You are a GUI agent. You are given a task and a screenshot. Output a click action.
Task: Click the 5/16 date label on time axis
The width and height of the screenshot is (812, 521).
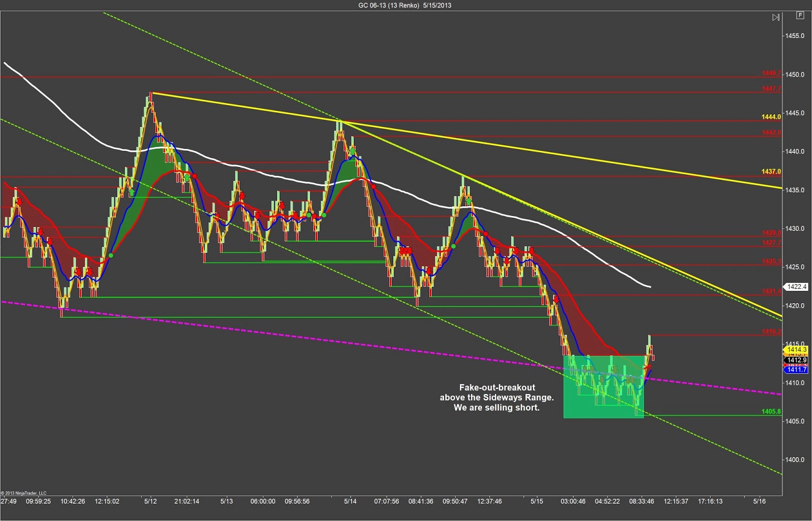[x=759, y=501]
